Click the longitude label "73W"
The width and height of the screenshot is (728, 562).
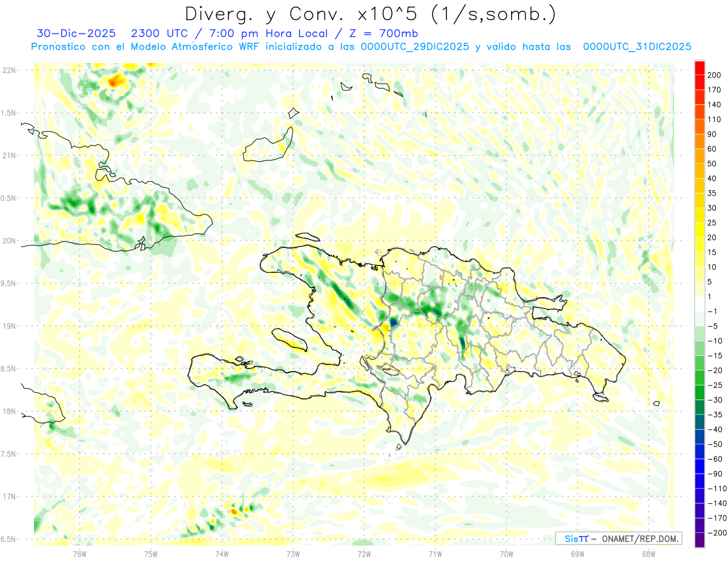(293, 554)
